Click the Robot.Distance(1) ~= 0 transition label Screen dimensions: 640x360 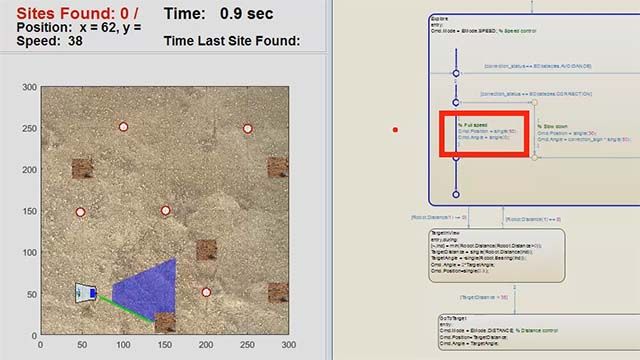click(439, 218)
